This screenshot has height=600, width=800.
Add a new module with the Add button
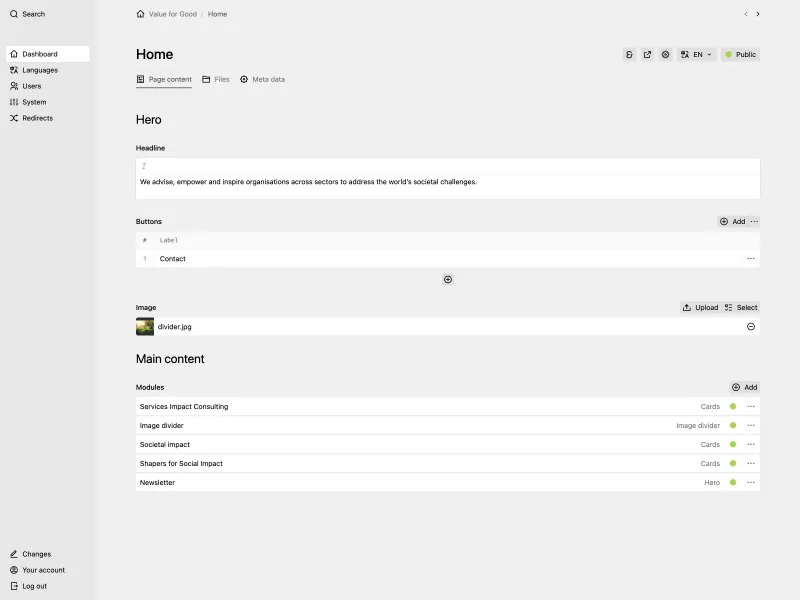click(744, 387)
